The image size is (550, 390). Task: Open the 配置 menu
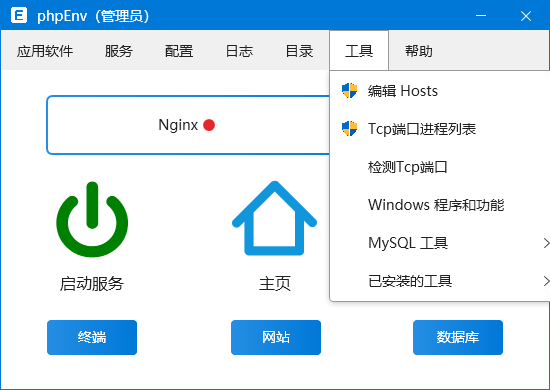pyautogui.click(x=179, y=51)
